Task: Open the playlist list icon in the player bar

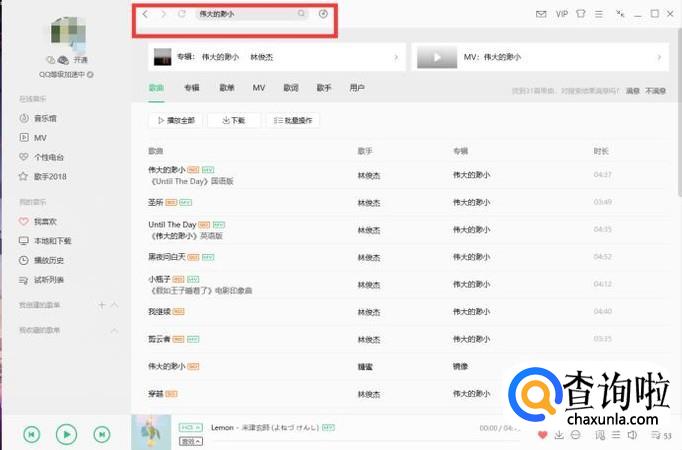Action: (616, 435)
